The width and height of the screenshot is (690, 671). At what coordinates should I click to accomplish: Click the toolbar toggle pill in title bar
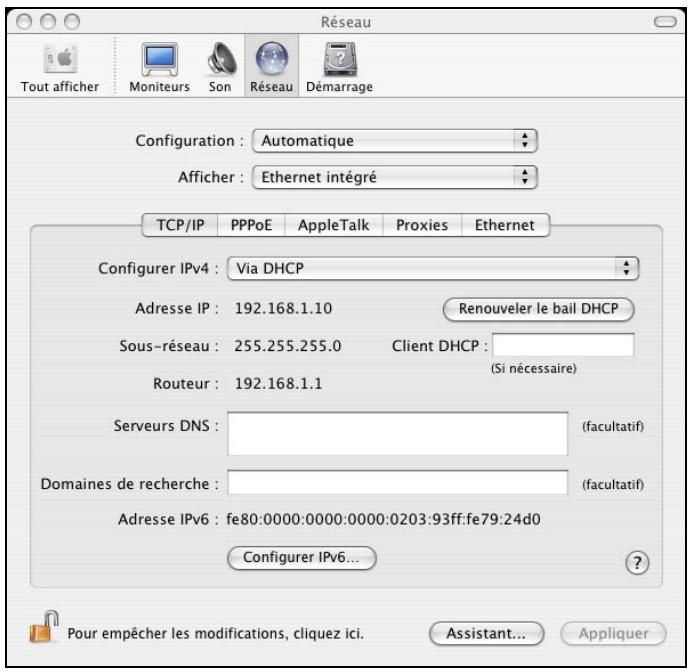(665, 22)
